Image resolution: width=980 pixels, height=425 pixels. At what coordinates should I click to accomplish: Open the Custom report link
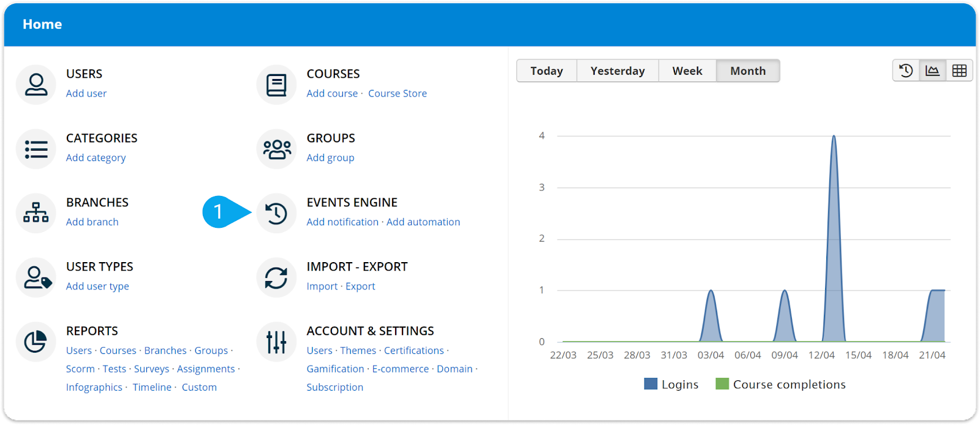tap(199, 387)
